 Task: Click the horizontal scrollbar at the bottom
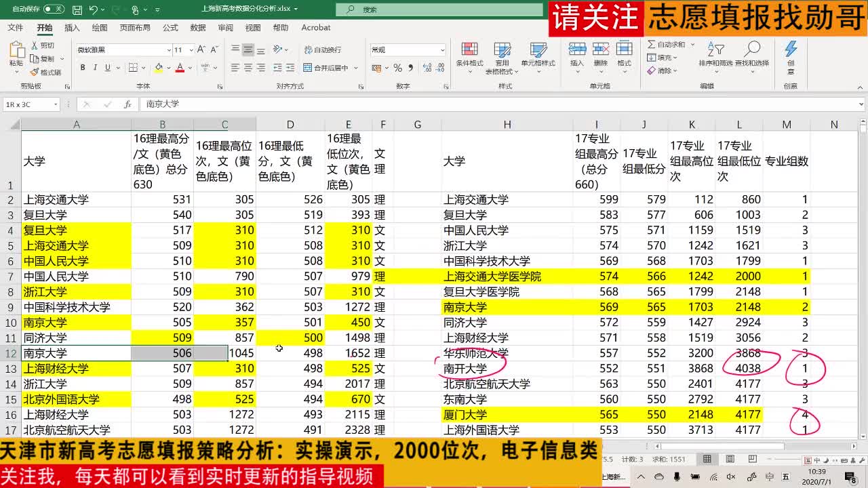(722, 447)
